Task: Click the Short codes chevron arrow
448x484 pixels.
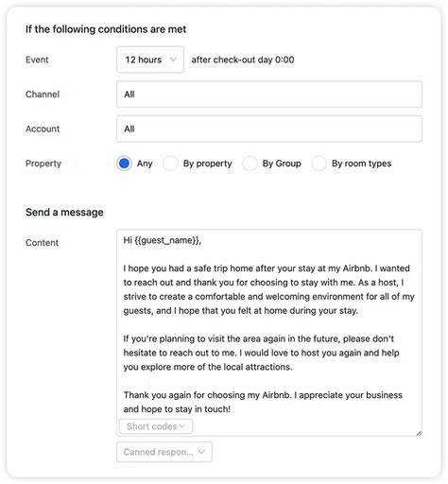Action: pos(182,426)
